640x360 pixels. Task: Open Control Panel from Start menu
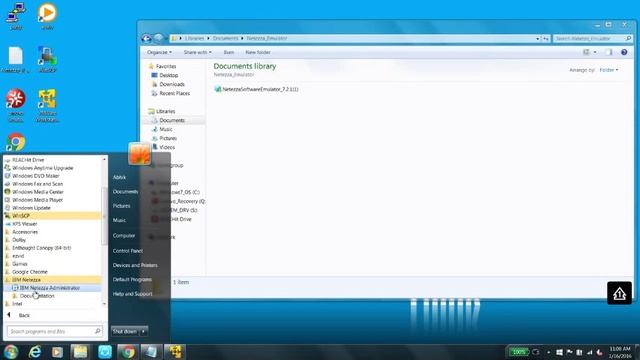128,251
